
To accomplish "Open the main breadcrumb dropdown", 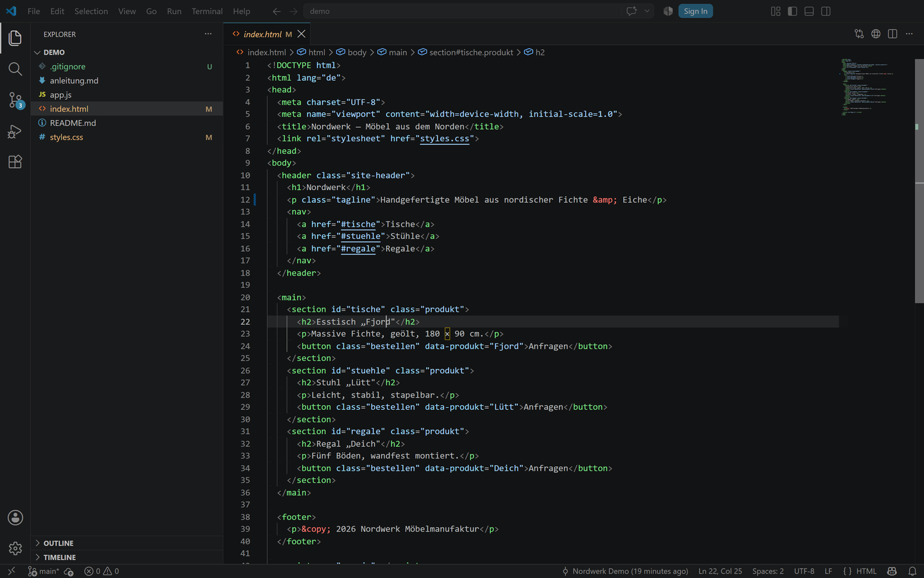I will (392, 52).
